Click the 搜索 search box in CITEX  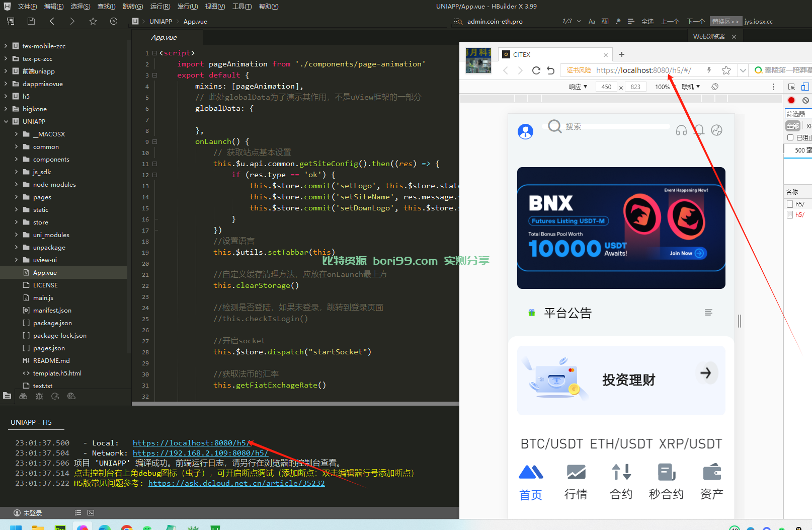(x=606, y=126)
